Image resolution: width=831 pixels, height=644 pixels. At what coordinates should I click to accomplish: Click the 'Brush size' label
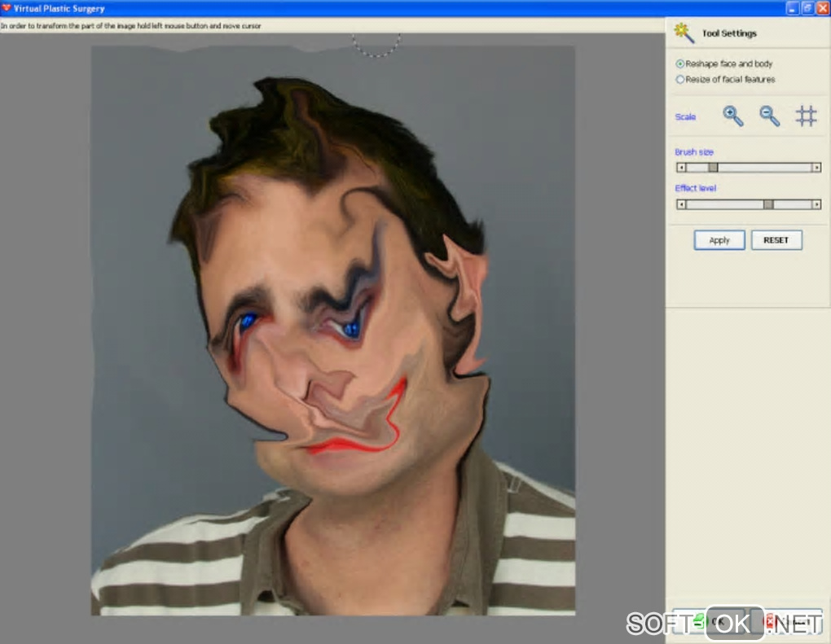pyautogui.click(x=694, y=152)
